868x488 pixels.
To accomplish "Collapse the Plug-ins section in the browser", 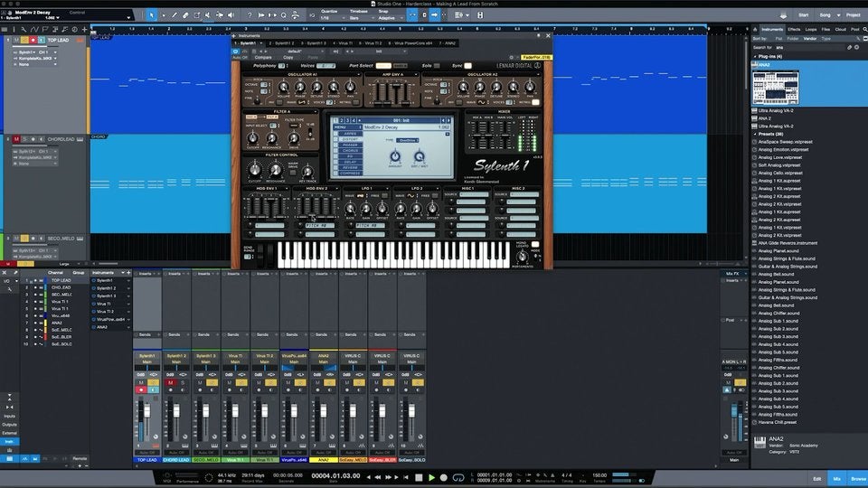I will pos(756,57).
